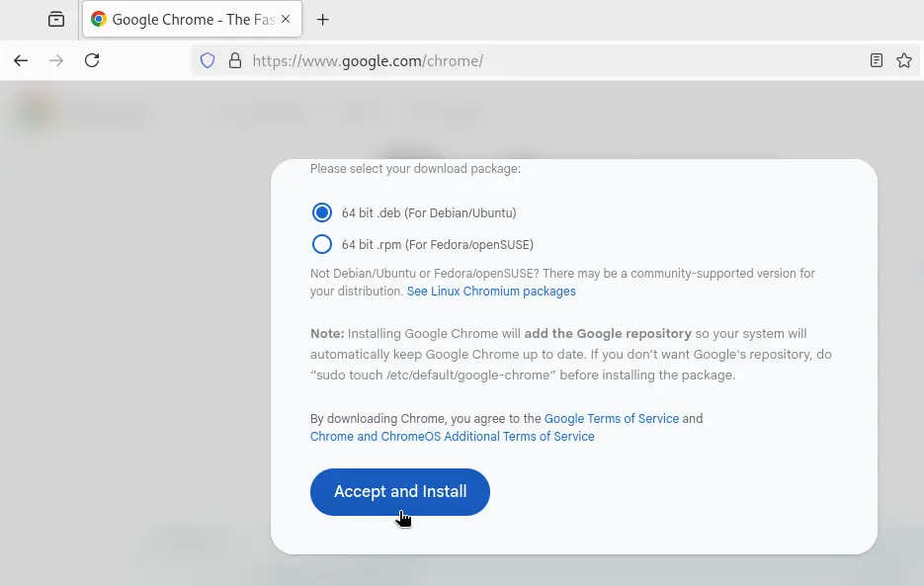924x586 pixels.
Task: Show site security padlock information
Action: (235, 60)
